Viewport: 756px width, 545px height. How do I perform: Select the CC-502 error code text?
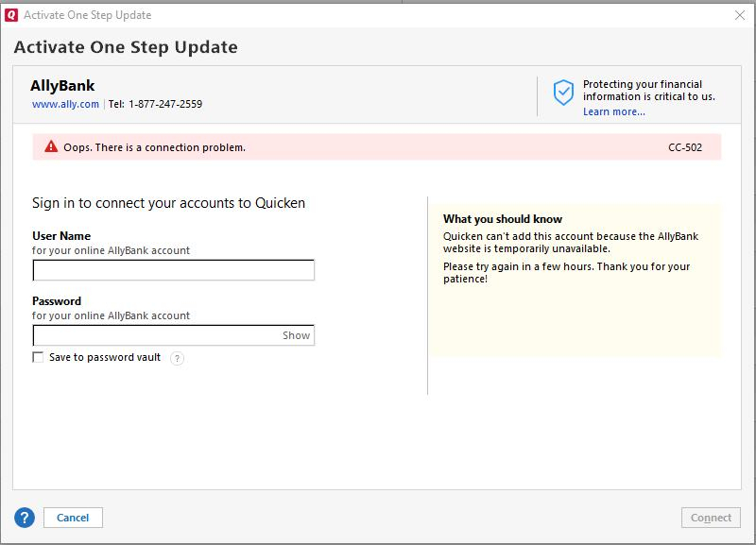click(684, 147)
